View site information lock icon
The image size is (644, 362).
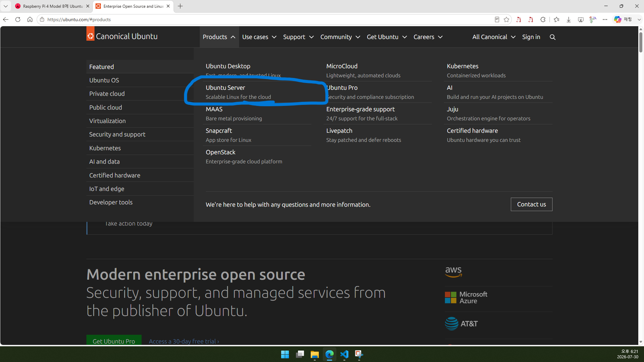[x=42, y=19]
